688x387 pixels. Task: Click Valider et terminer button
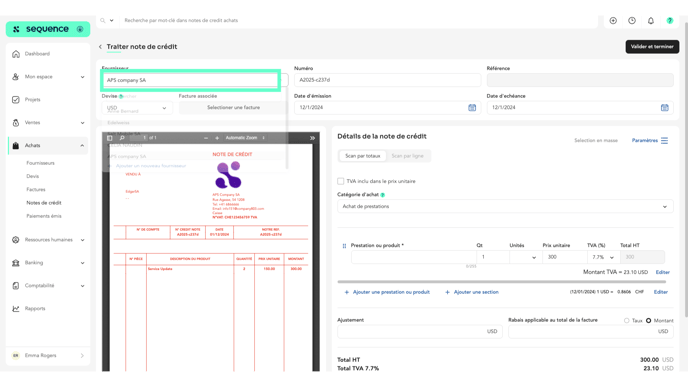[x=652, y=47]
